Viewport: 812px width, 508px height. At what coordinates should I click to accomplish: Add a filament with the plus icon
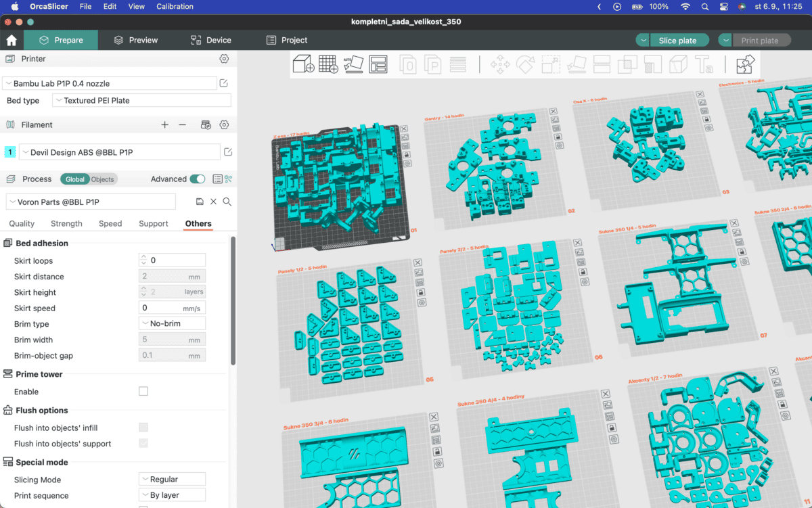[x=164, y=125]
